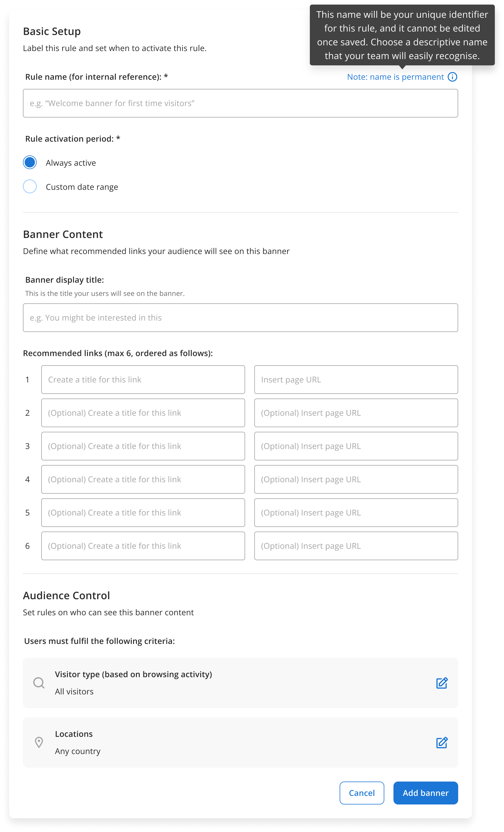The image size is (504, 832).
Task: Open the Note: name is permanent link
Action: [395, 77]
